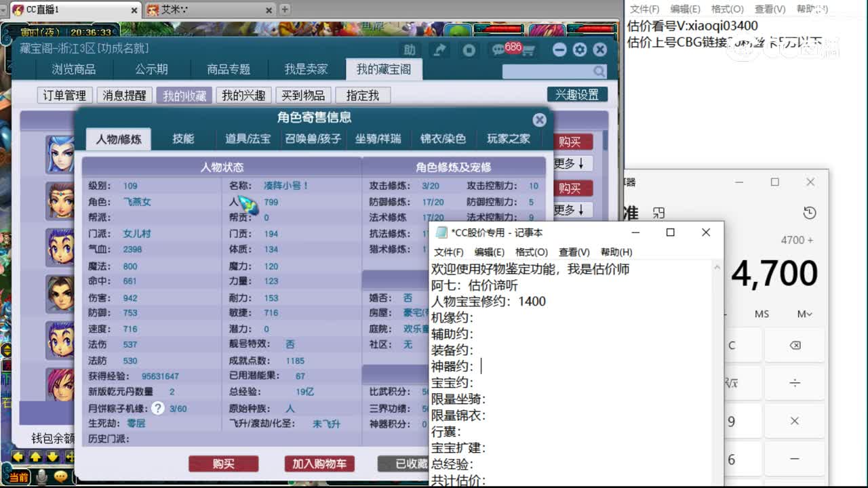
Task: Click the round coin icon in the toolbar
Action: [x=469, y=49]
